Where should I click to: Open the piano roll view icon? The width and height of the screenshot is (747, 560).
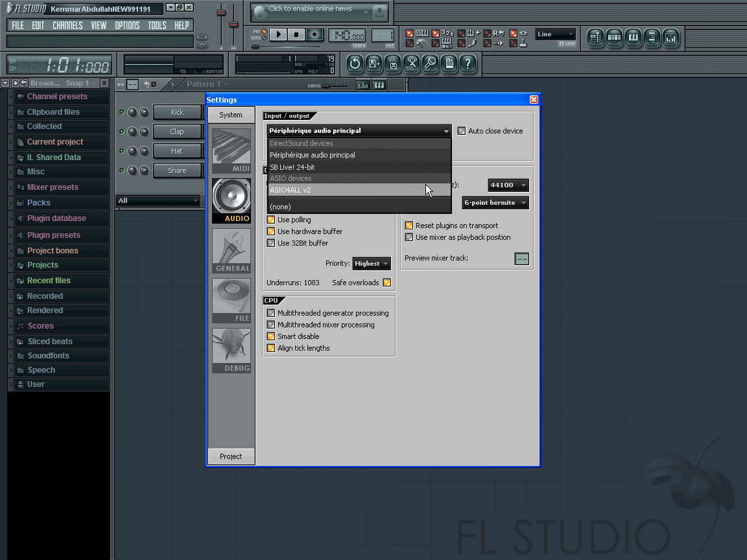click(x=633, y=38)
